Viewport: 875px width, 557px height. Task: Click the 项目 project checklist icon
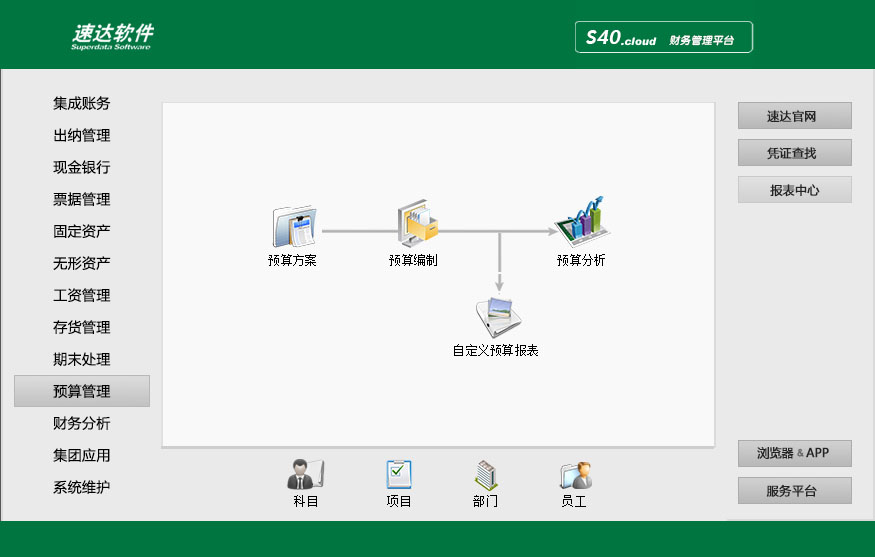398,474
